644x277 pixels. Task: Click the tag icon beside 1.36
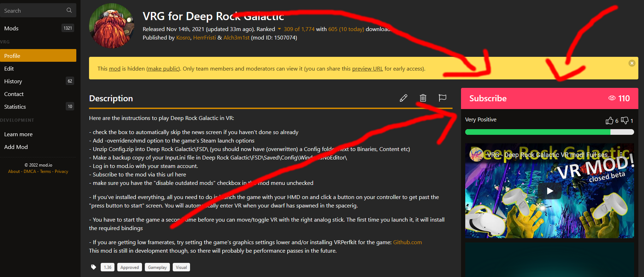94,267
